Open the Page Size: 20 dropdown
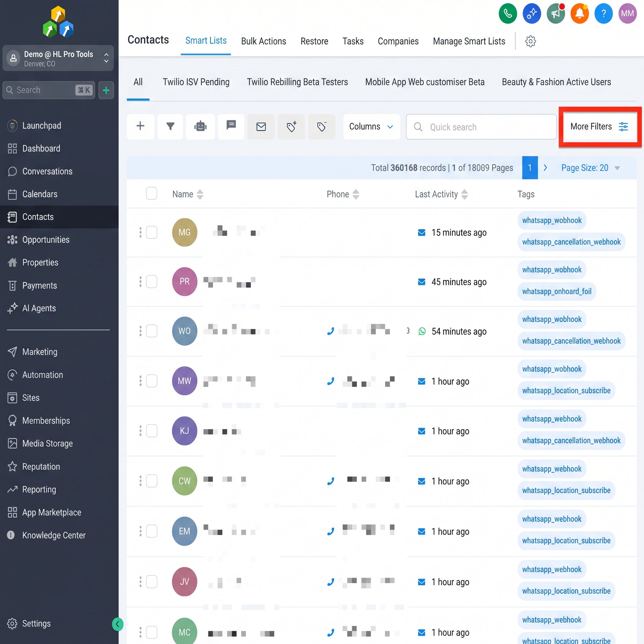 (590, 168)
